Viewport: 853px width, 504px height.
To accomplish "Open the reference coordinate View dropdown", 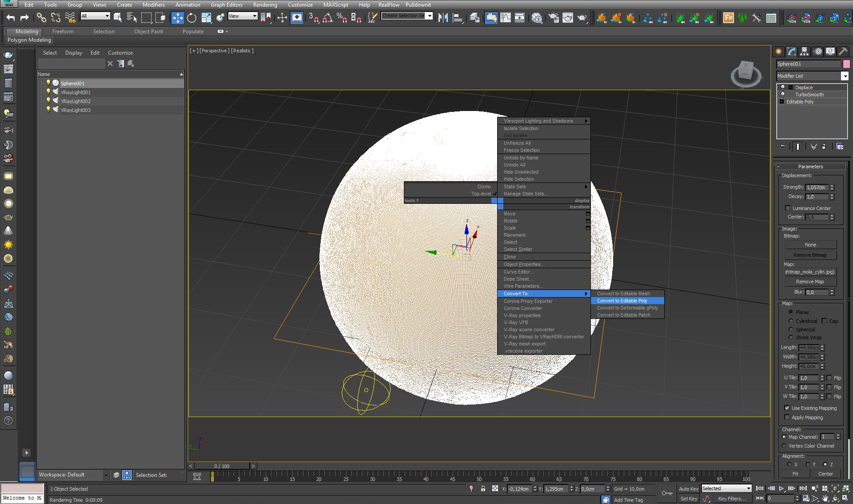I will click(243, 16).
